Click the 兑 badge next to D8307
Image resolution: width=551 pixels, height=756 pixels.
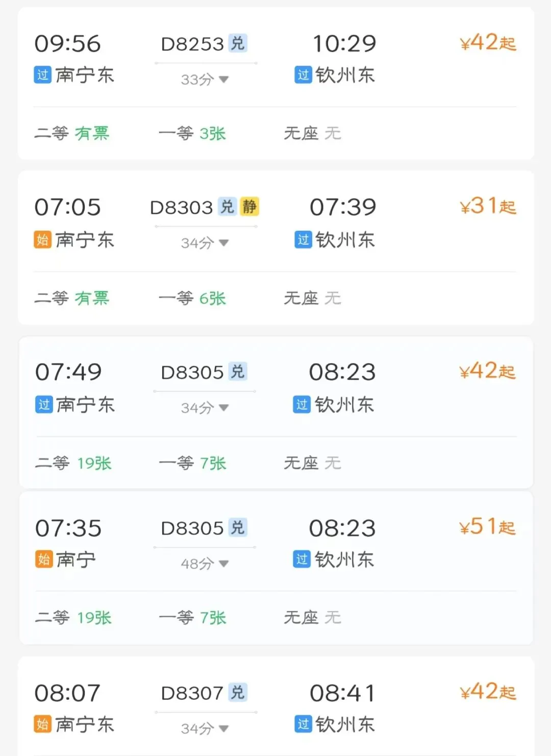tap(237, 693)
